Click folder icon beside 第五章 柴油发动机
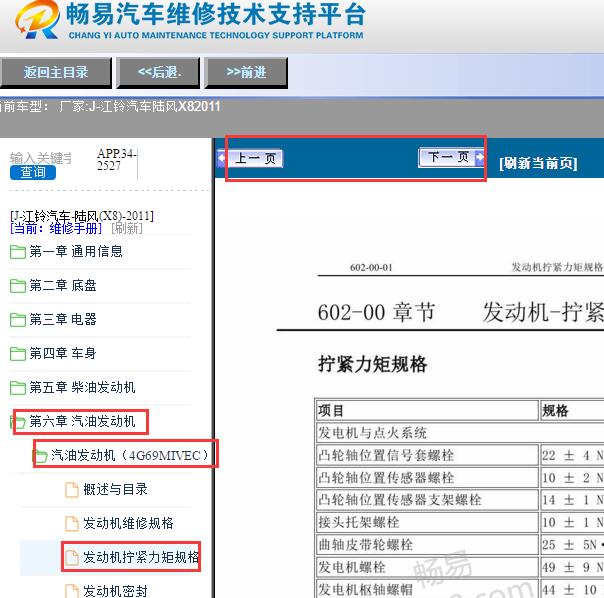Viewport: 604px width, 598px height. [18, 388]
